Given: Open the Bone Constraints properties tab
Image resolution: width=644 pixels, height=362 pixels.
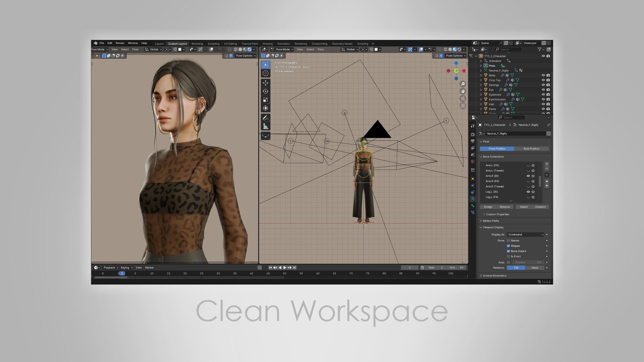Looking at the screenshot, I should [473, 213].
